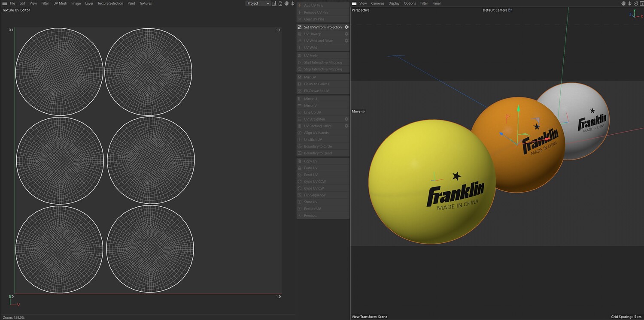This screenshot has height=320, width=644.
Task: Click the Remap... command
Action: point(323,215)
